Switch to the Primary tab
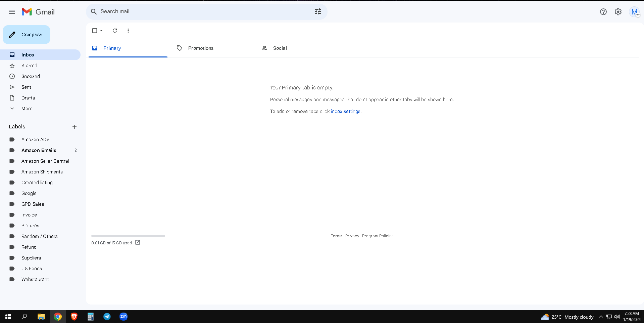This screenshot has width=644, height=323. pos(128,48)
